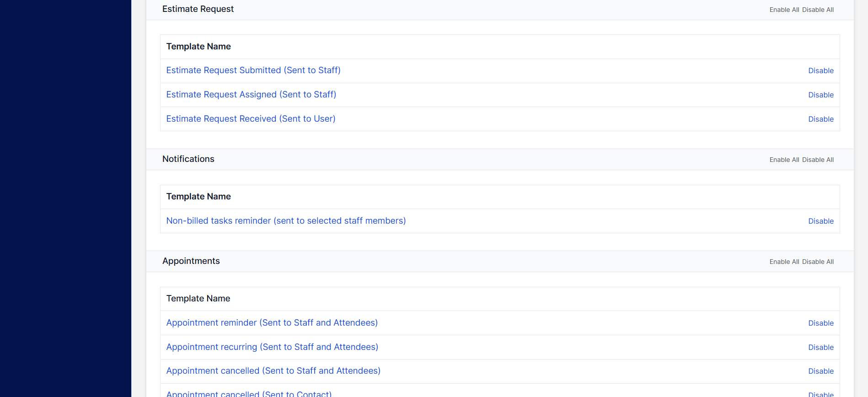868x397 pixels.
Task: Click Template Name header in Notifications table
Action: [x=198, y=197]
